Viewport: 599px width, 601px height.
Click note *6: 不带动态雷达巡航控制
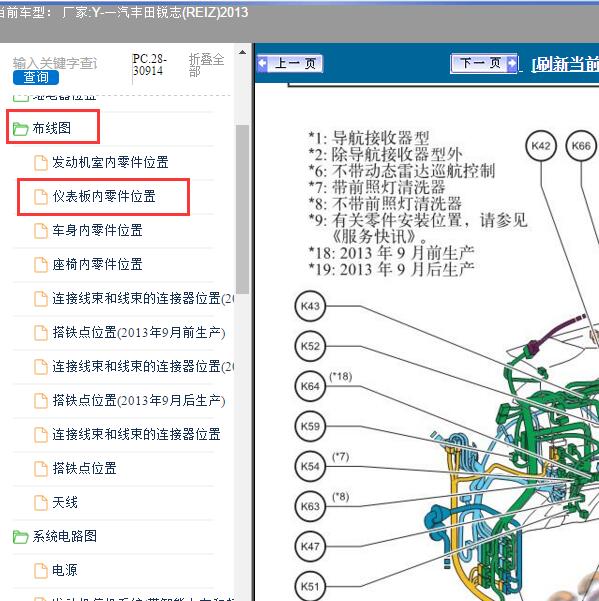tap(402, 171)
